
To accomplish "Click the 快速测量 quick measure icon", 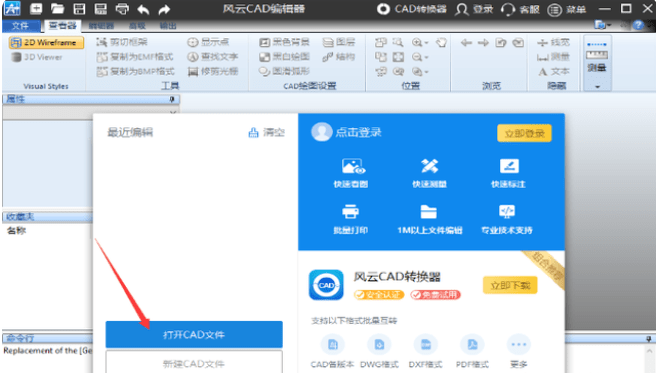I will point(430,166).
